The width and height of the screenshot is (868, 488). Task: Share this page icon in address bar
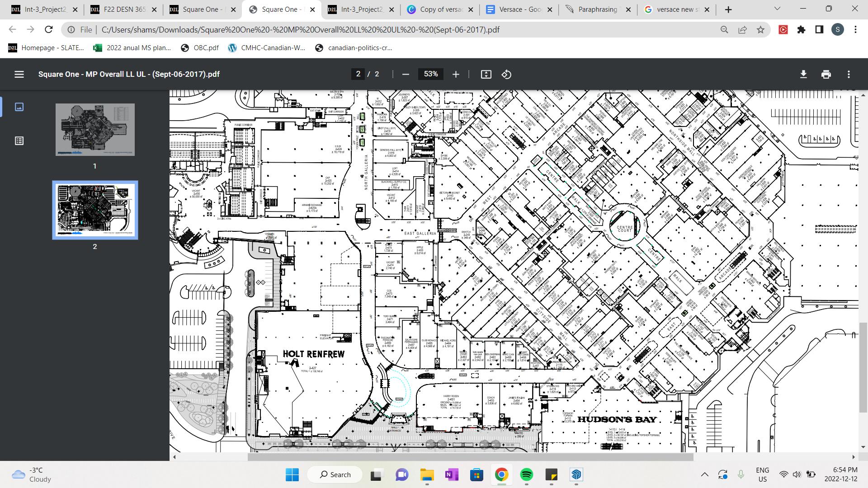click(742, 30)
